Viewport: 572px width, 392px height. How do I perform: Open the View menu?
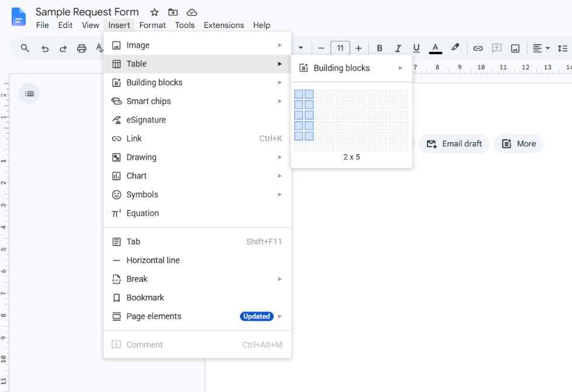coord(90,25)
